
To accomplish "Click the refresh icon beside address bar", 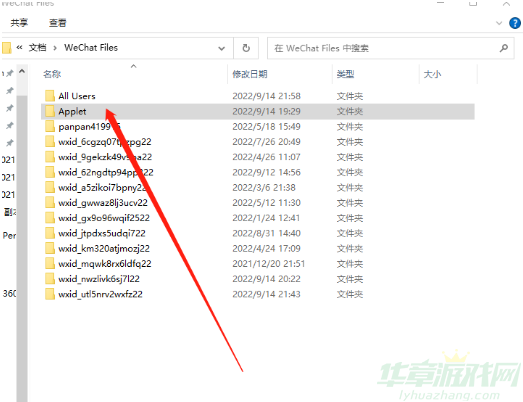I will (x=246, y=48).
